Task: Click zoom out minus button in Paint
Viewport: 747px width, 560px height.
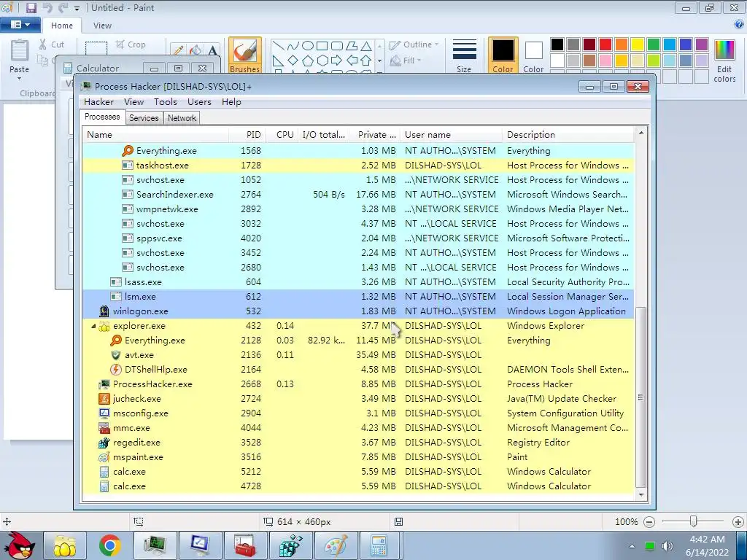Action: pyautogui.click(x=649, y=522)
